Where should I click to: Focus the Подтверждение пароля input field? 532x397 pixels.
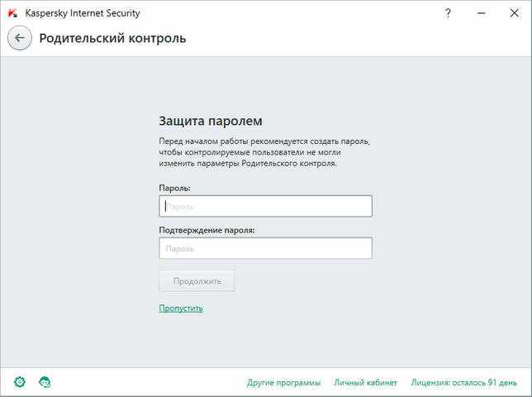point(265,248)
